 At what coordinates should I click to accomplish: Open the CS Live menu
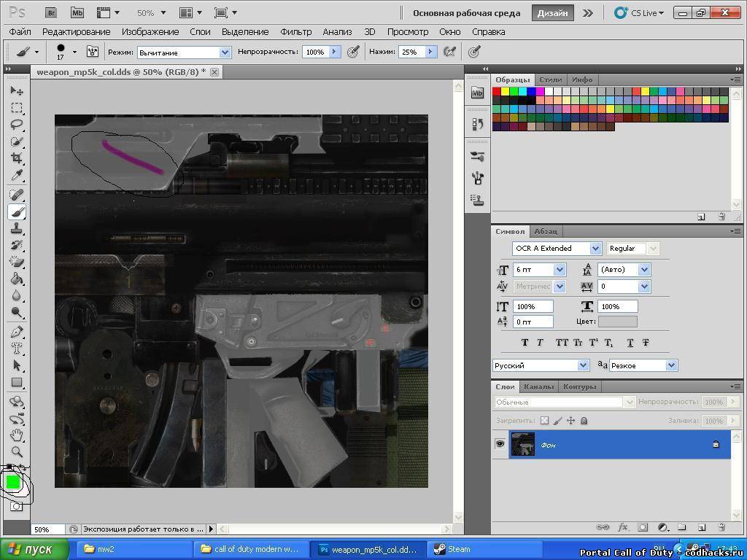[639, 13]
